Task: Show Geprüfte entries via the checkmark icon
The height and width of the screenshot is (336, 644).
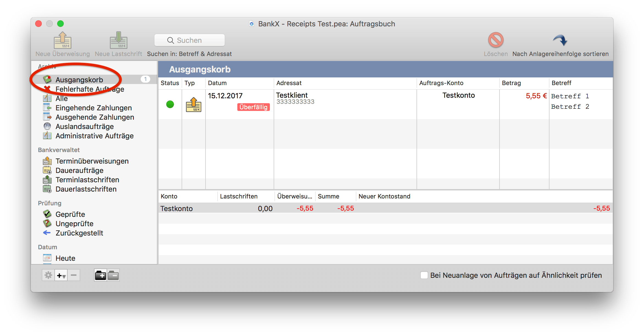Action: (x=47, y=214)
